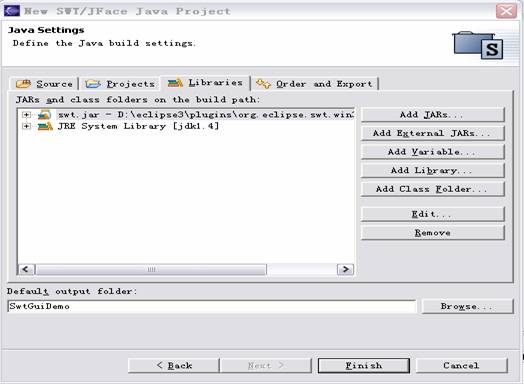The width and height of the screenshot is (524, 384).
Task: Click the right arrow of horizontal scrollbar
Action: click(x=345, y=269)
